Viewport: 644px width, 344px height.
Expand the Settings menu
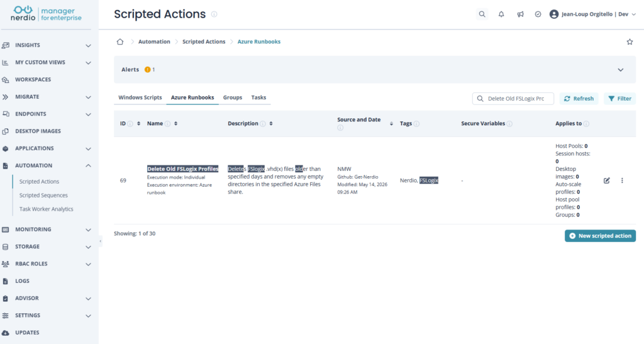click(88, 316)
